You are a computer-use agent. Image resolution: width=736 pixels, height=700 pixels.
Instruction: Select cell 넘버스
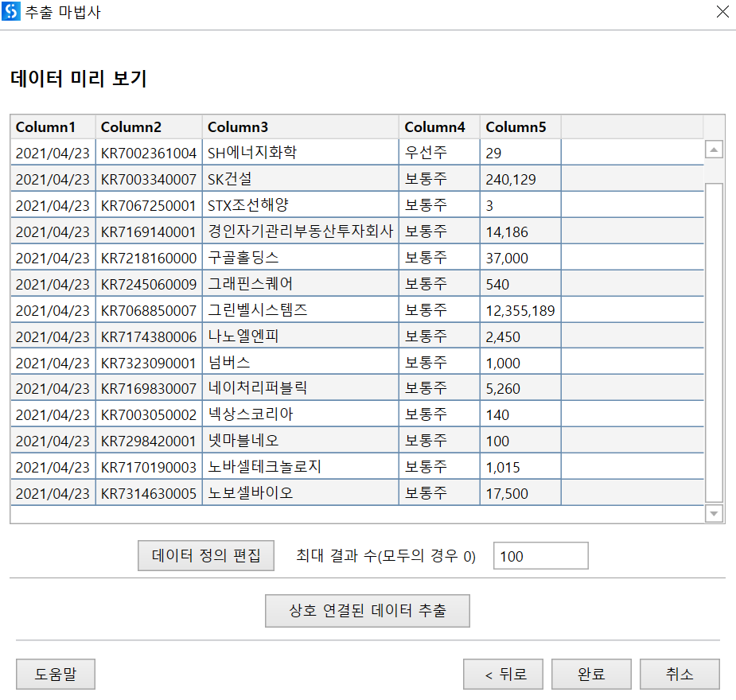[301, 363]
